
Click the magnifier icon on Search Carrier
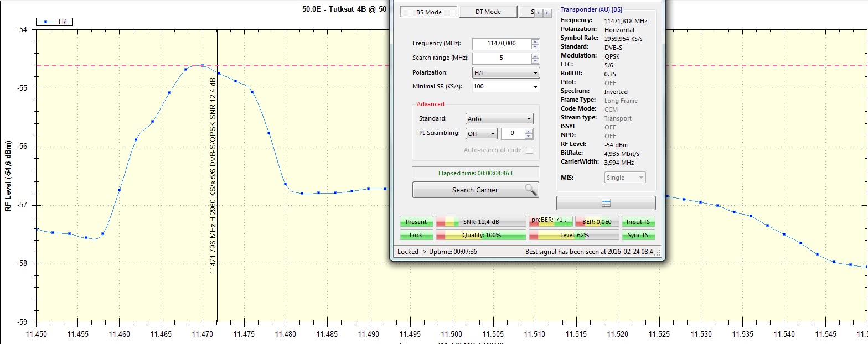pos(530,190)
